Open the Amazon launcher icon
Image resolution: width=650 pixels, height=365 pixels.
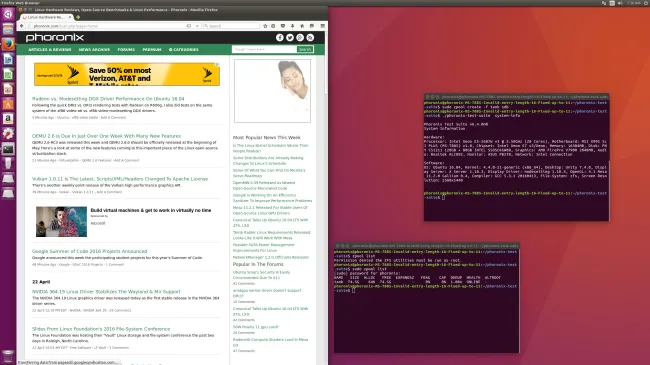pyautogui.click(x=8, y=119)
